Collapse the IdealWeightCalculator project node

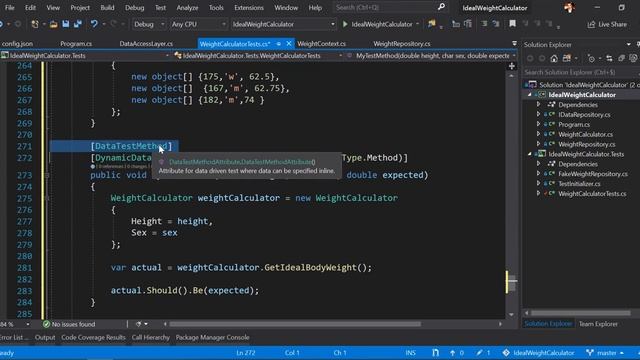(x=529, y=95)
